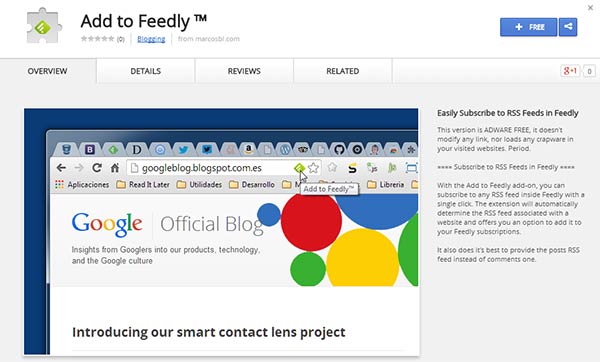Open the Utilidades bookmark folder
The image size is (600, 362).
point(199,184)
